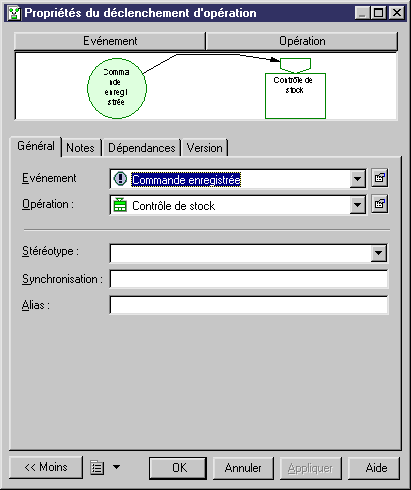Select the Contrôle de stock box in preview

tap(295, 96)
